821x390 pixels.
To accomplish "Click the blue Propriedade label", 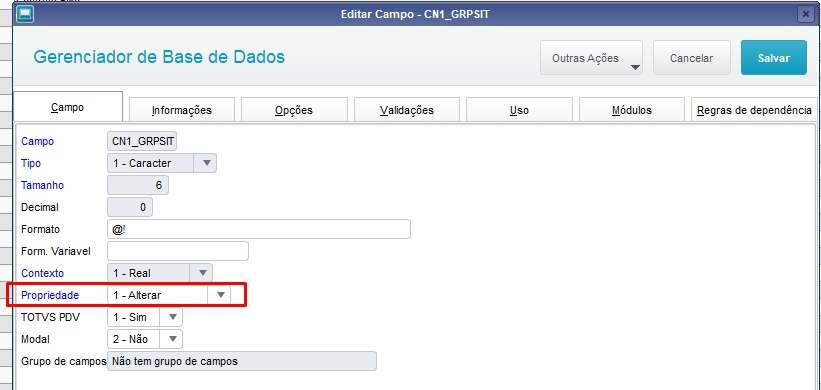I will coord(50,295).
